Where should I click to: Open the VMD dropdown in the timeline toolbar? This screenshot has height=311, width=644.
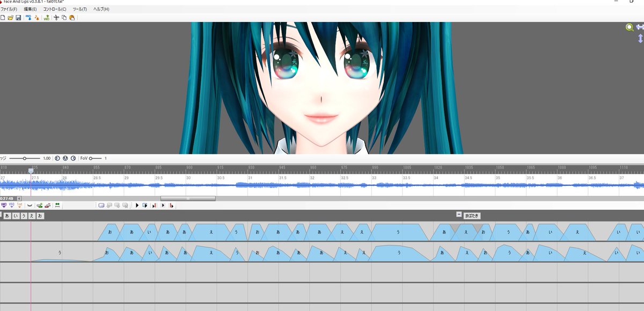coord(4,205)
